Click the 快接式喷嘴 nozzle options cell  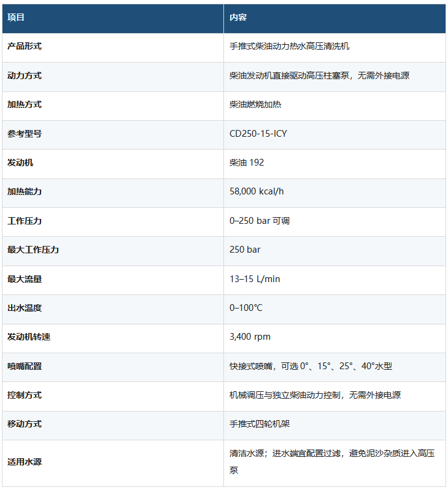334,367
